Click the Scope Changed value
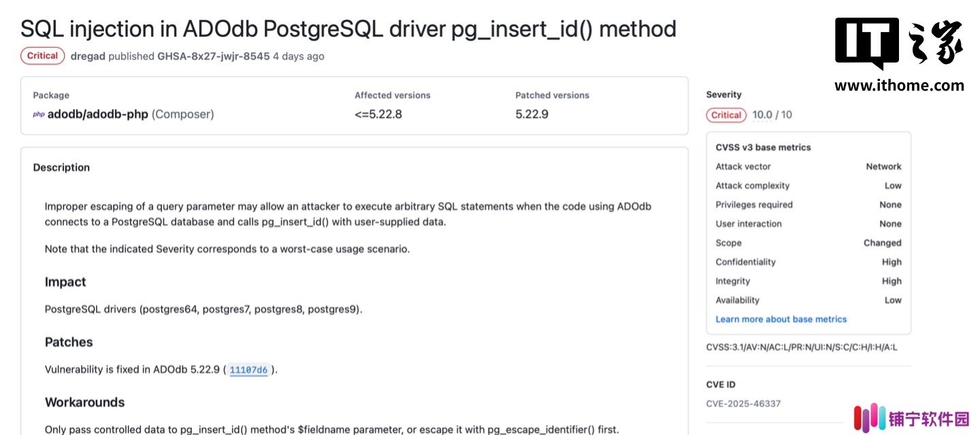 [883, 243]
